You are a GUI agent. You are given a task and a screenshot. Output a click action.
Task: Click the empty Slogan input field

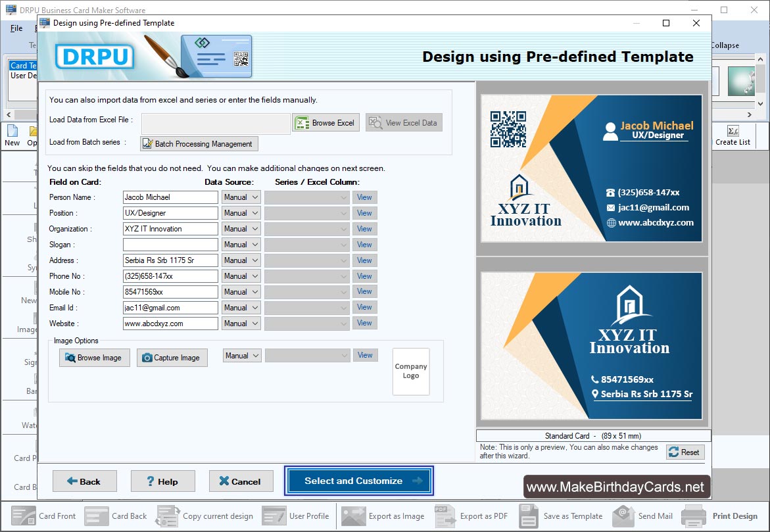170,245
